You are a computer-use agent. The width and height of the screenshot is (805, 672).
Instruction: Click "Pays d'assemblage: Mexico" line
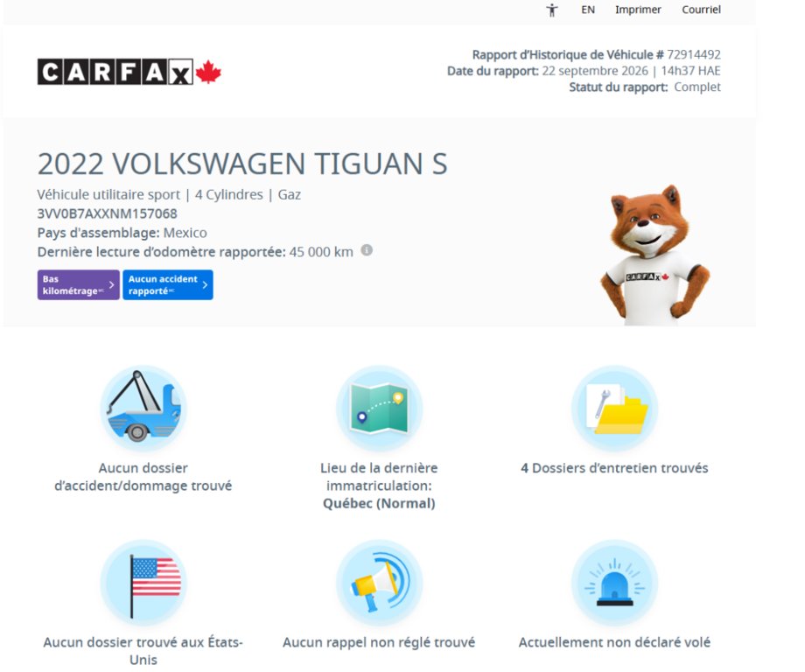click(x=122, y=233)
